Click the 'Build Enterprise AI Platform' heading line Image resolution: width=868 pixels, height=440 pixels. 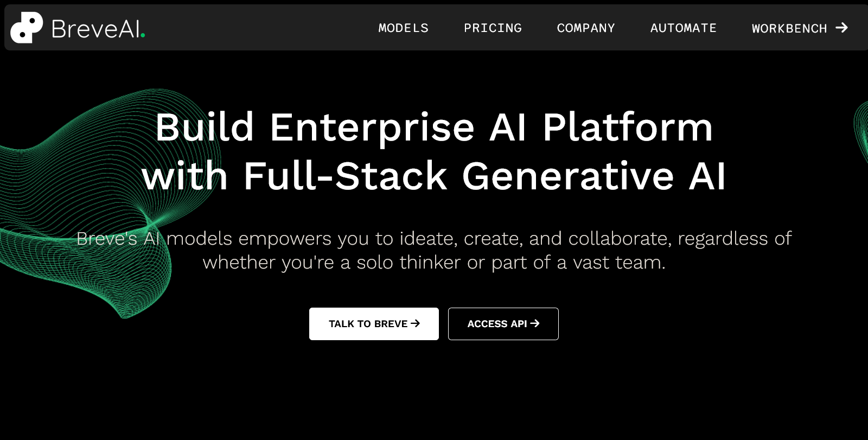click(434, 127)
